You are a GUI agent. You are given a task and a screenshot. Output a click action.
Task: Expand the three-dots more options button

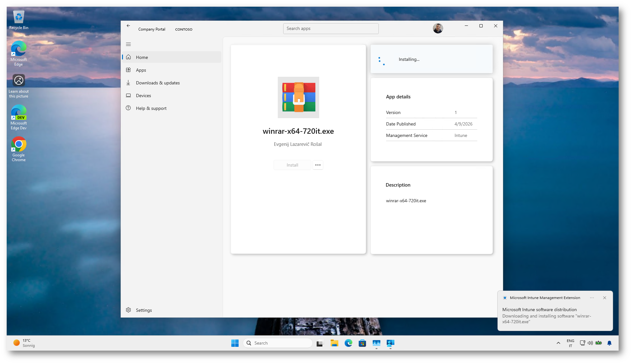pos(318,165)
